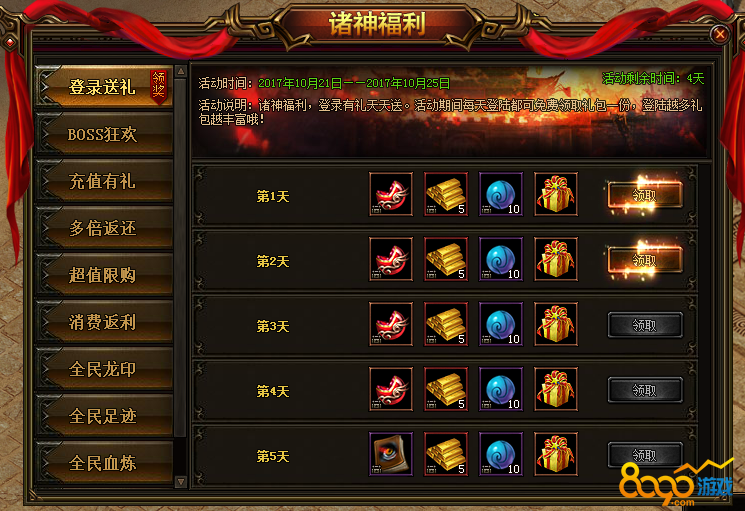The image size is (745, 511).
Task: Claim the Day 2 reward with 领取
Action: pyautogui.click(x=645, y=260)
